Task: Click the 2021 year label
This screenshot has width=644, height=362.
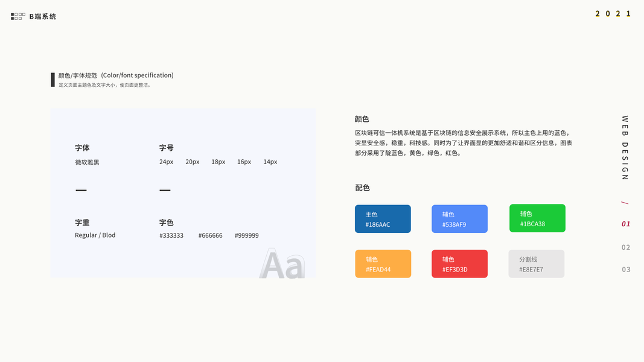Action: (x=613, y=13)
